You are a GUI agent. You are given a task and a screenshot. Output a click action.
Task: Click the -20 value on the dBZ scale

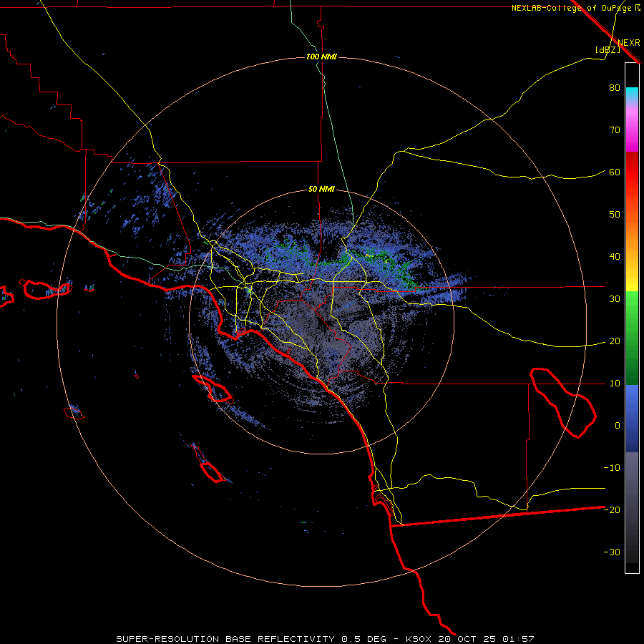coord(612,510)
